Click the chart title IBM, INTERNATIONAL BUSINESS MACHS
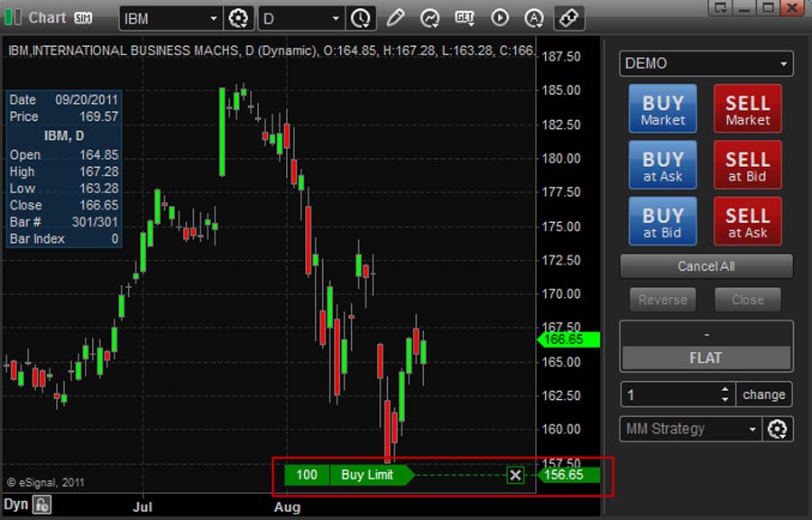812x520 pixels. [123, 51]
